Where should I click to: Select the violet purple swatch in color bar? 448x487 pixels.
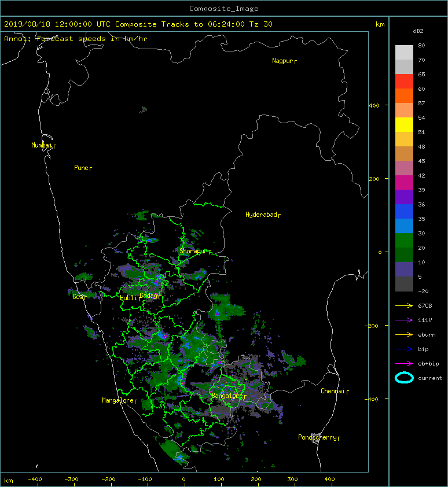[404, 197]
